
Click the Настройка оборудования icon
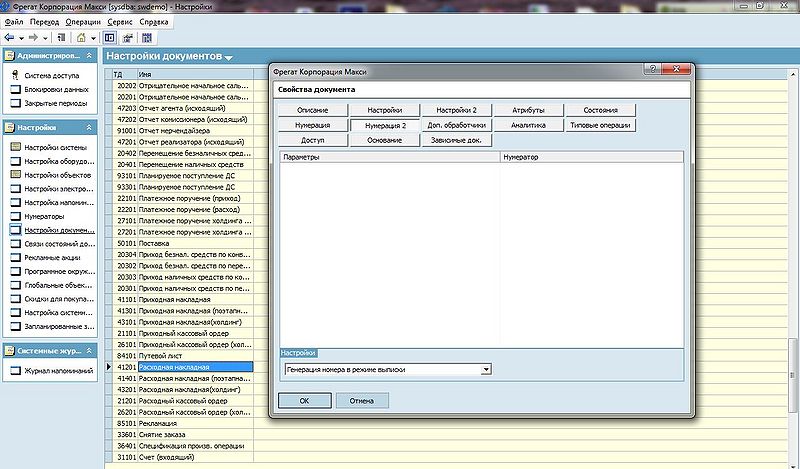15,161
